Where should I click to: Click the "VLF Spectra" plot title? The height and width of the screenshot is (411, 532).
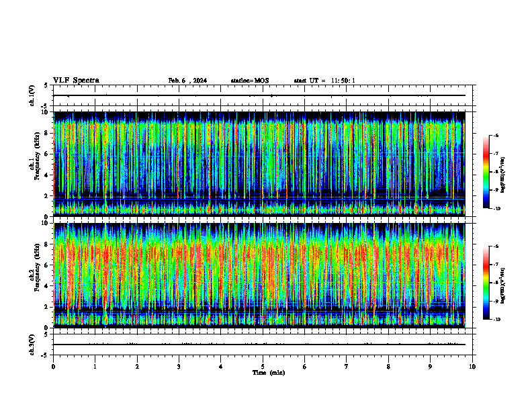coord(76,81)
